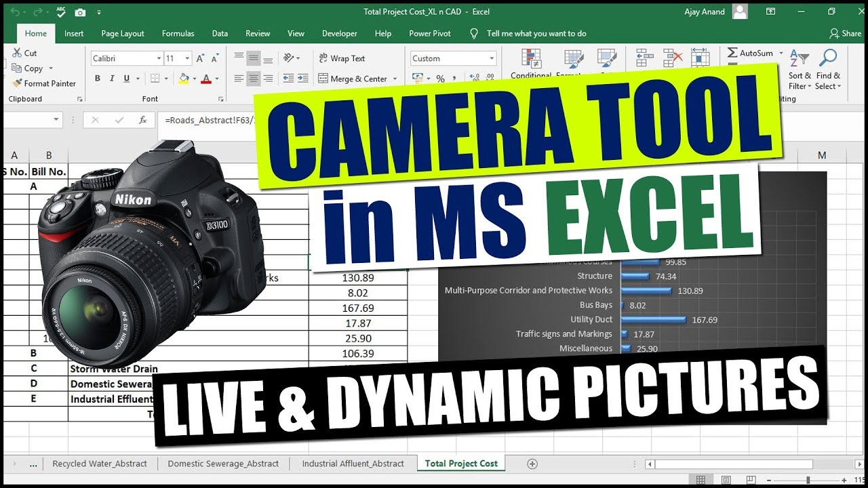Switch to Normal view in status bar
This screenshot has width=868, height=488.
[x=701, y=480]
